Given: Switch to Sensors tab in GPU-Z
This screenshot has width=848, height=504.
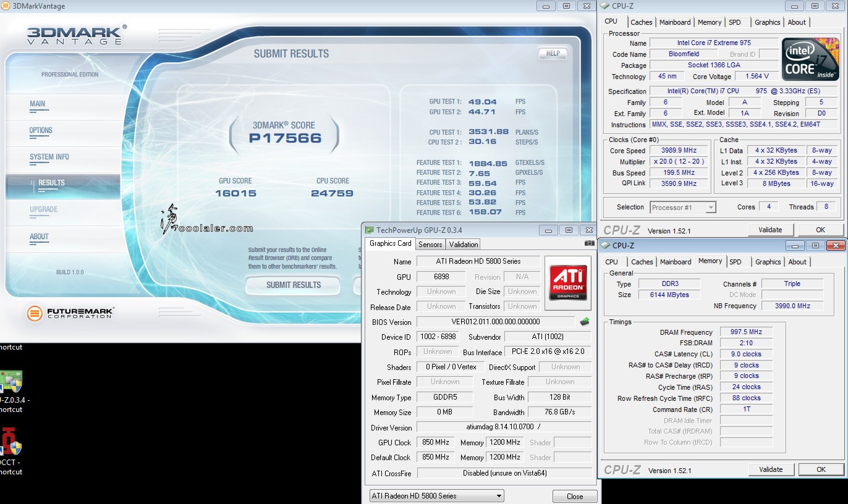Looking at the screenshot, I should coord(430,245).
